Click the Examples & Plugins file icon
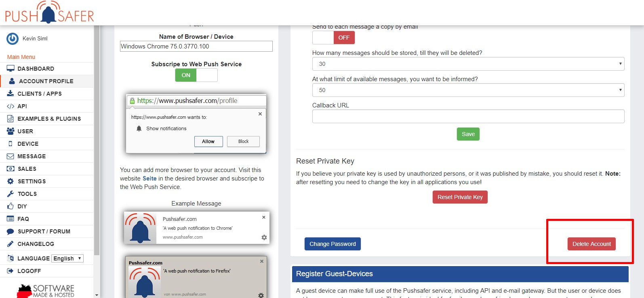The height and width of the screenshot is (298, 644). tap(11, 119)
